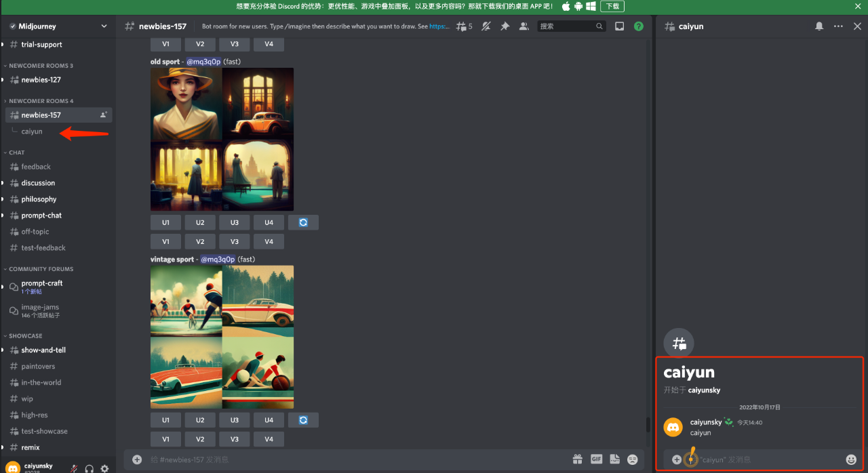
Task: Click the old sport image grid
Action: click(222, 139)
